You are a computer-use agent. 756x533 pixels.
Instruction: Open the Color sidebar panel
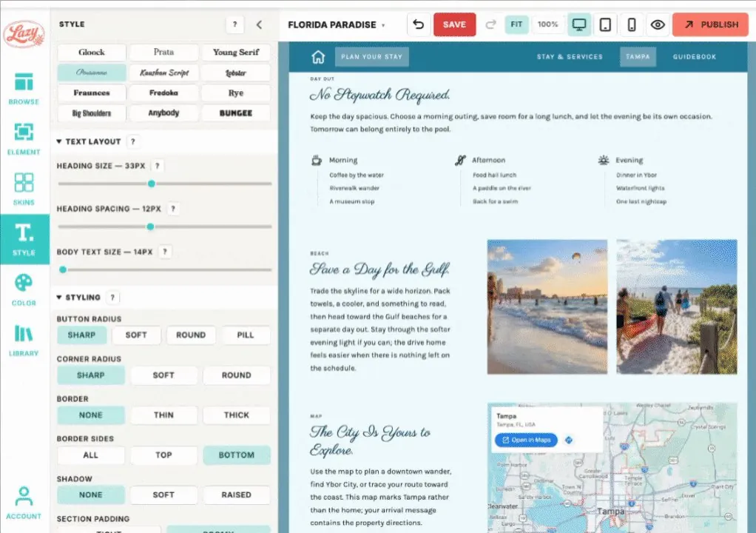tap(24, 289)
